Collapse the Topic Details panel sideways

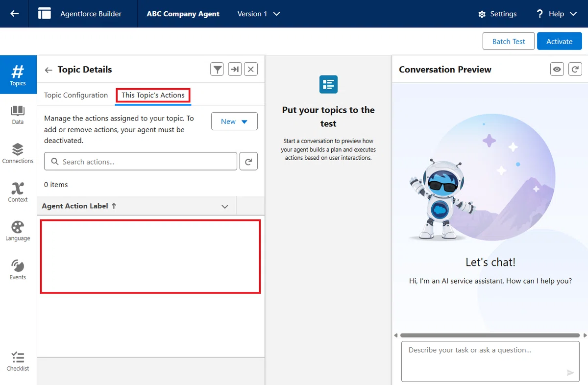coord(235,70)
